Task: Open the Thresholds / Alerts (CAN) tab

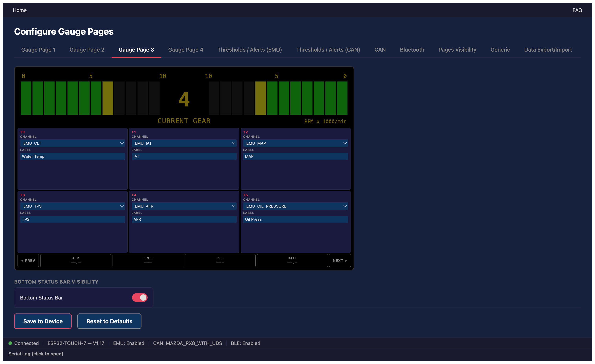Action: click(x=328, y=50)
